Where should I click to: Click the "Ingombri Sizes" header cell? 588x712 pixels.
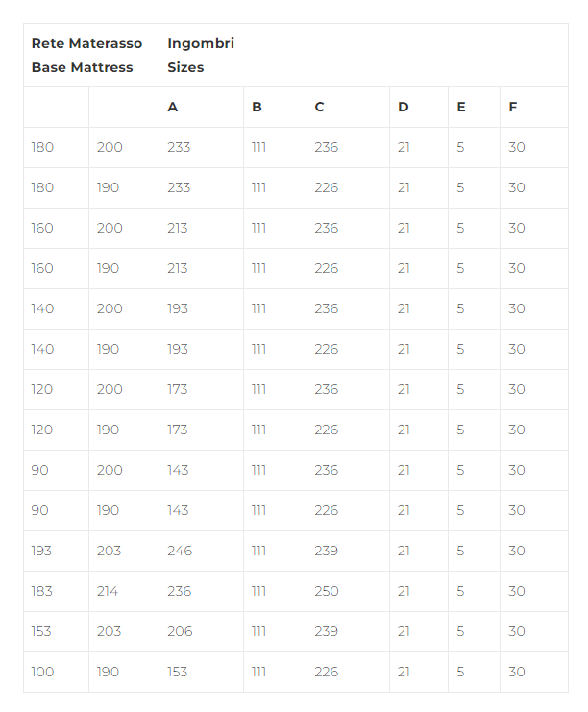point(200,56)
